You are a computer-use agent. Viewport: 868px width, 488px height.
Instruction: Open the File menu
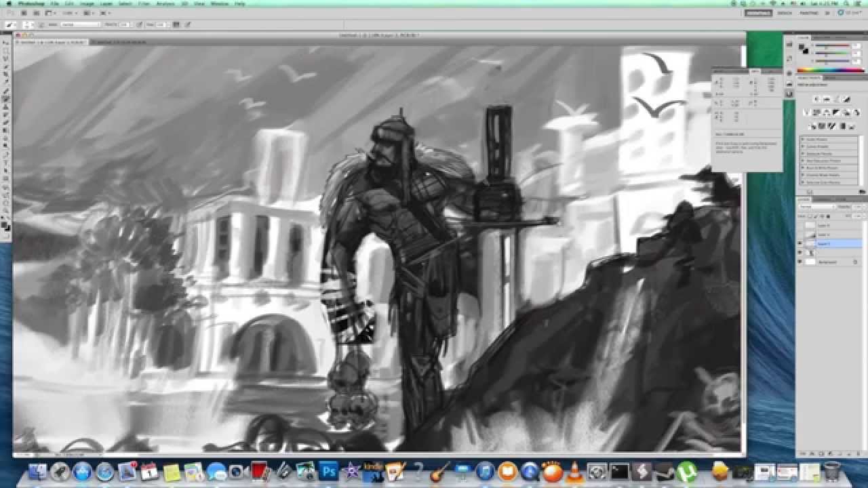coord(55,3)
